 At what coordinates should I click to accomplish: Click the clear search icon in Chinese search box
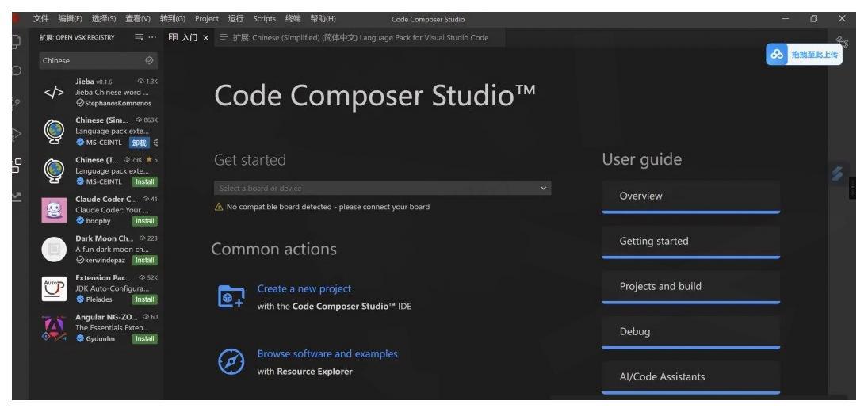[x=149, y=60]
